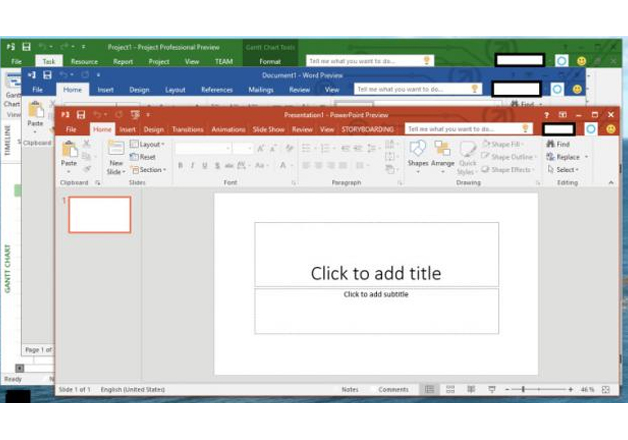
Task: Open Arrange options in PowerPoint
Action: (x=443, y=157)
